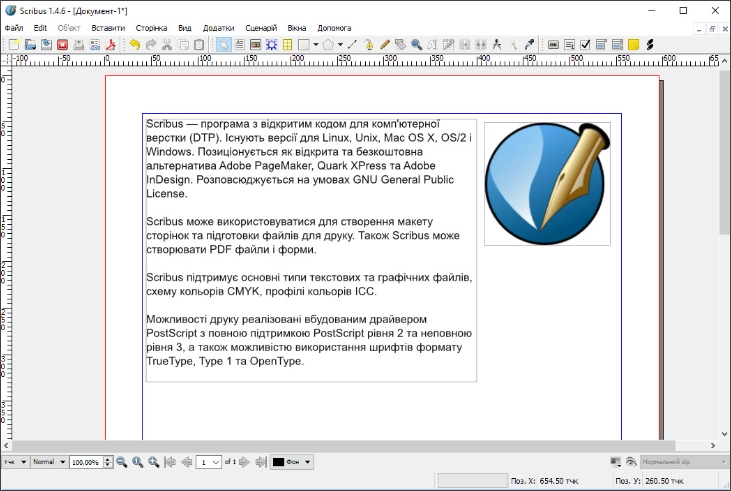Open measurement unit dropdown (тчк)
This screenshot has height=491, width=731.
(15, 462)
